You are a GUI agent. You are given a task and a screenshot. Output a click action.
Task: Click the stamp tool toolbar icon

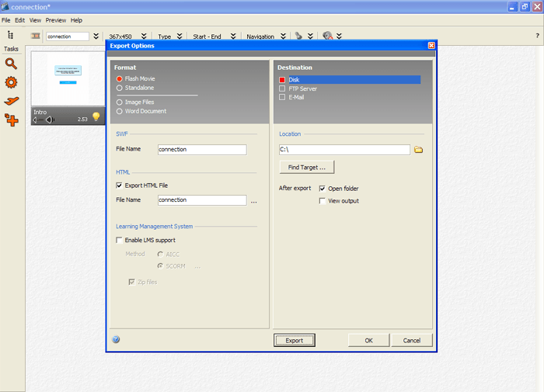298,36
